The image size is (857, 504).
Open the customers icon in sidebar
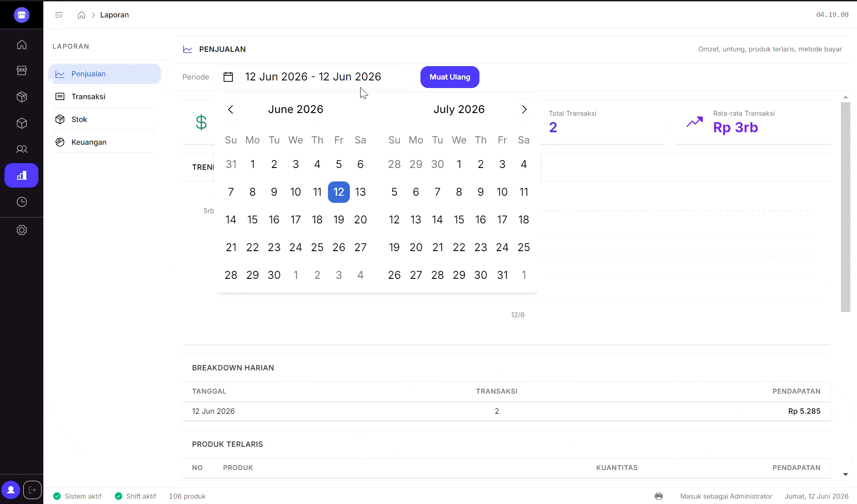(x=21, y=149)
